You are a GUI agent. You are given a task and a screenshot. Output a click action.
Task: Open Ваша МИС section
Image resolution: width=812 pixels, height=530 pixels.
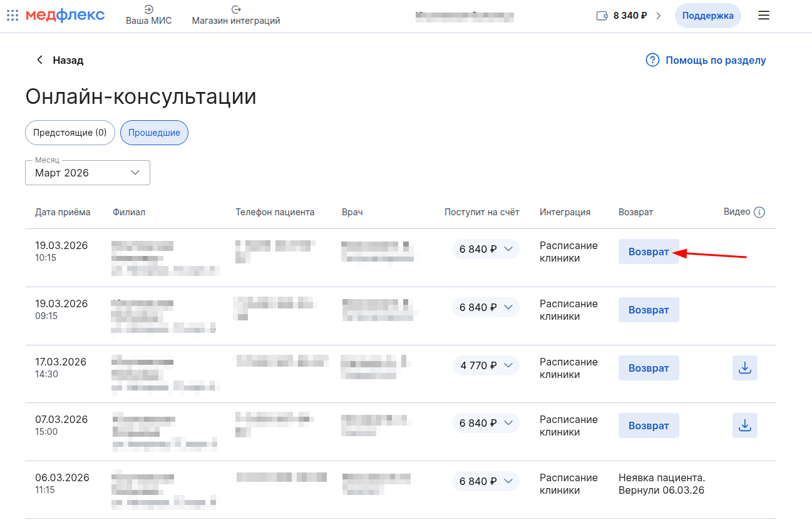pyautogui.click(x=148, y=16)
